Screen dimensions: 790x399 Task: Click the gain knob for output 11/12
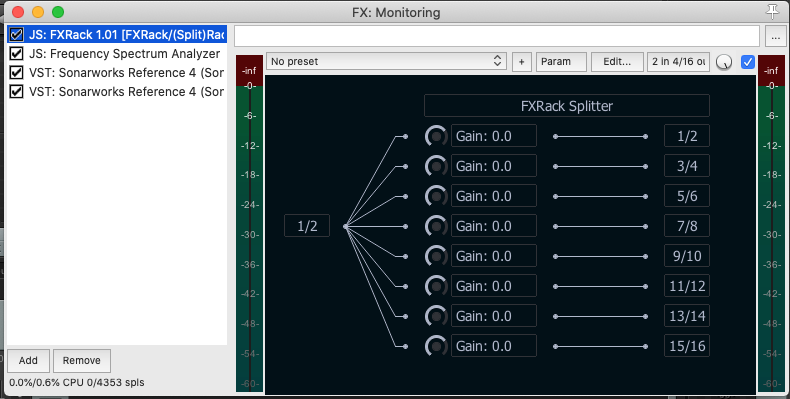(436, 286)
